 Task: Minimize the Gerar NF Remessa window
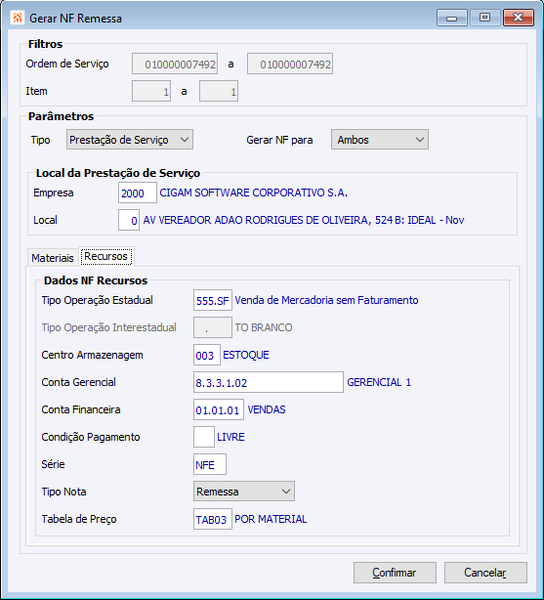click(452, 18)
